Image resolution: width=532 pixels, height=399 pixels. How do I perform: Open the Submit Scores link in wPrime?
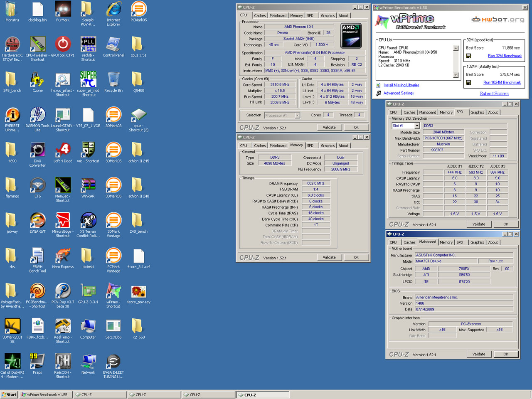[494, 94]
